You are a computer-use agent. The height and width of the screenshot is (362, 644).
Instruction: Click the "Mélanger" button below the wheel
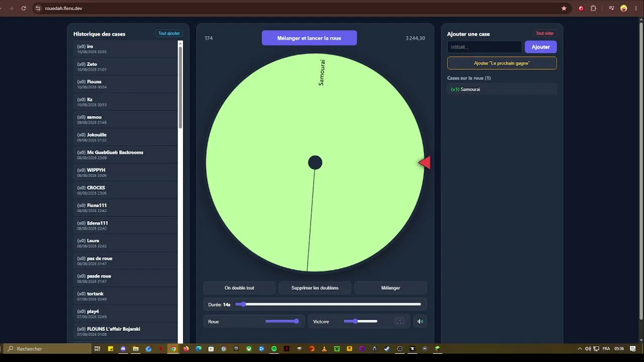coord(391,288)
